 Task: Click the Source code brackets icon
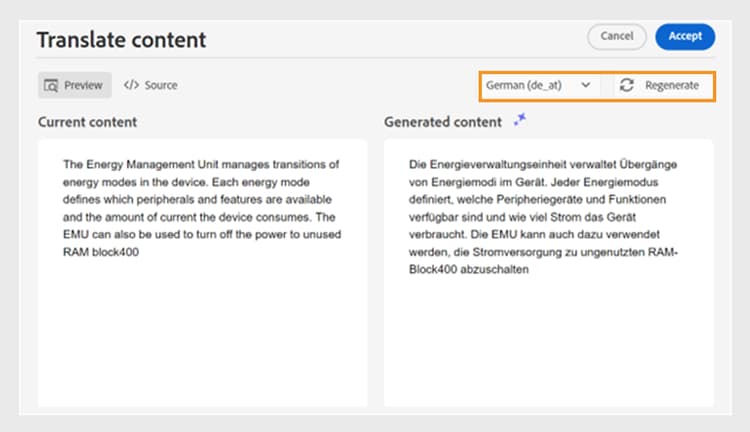[x=131, y=85]
